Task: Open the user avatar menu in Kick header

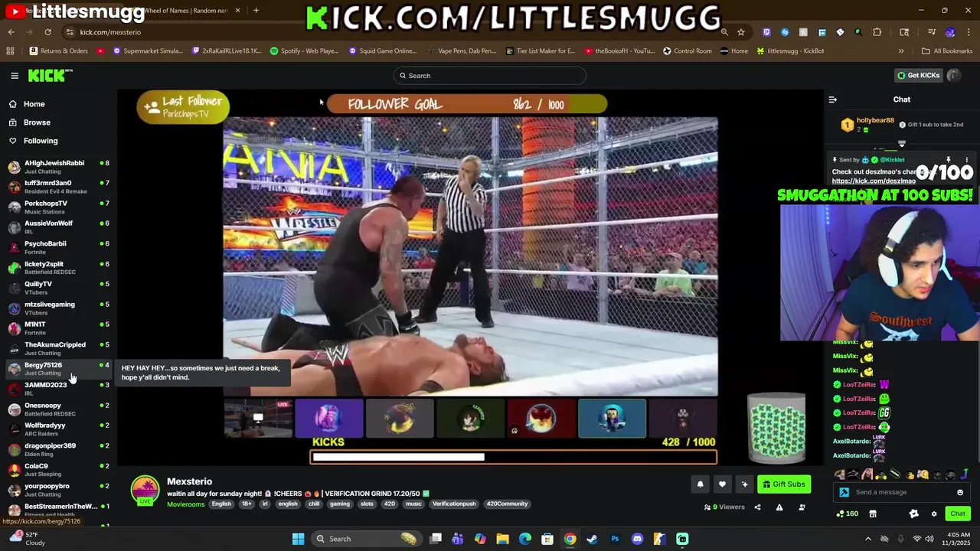Action: pos(954,75)
